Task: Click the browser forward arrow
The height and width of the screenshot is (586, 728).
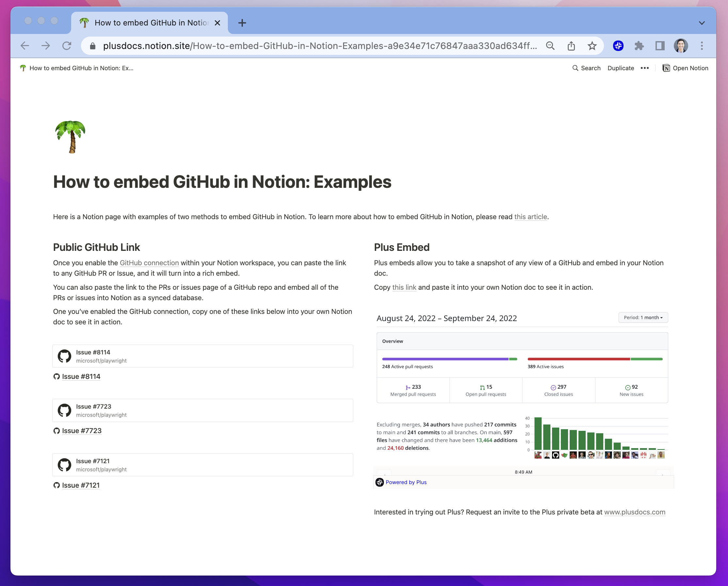Action: 46,46
